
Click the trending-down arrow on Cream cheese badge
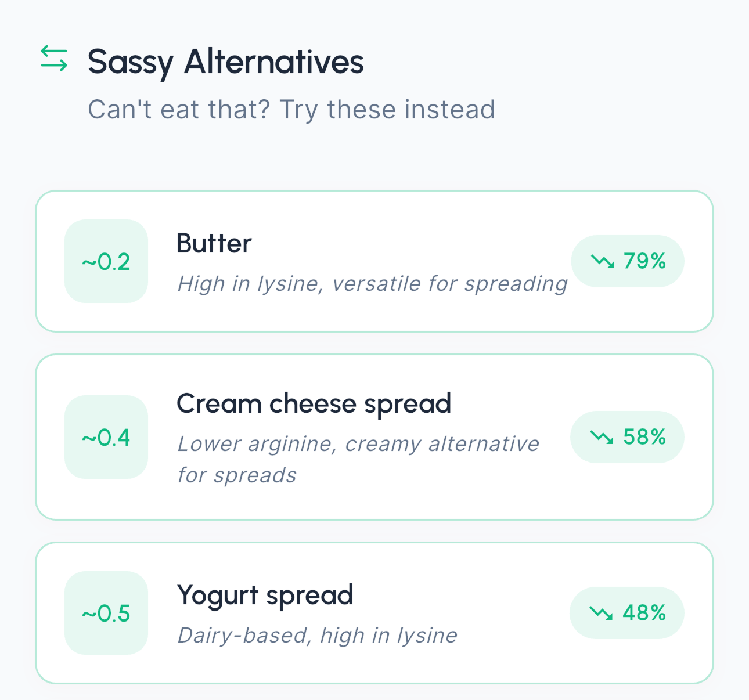(602, 437)
